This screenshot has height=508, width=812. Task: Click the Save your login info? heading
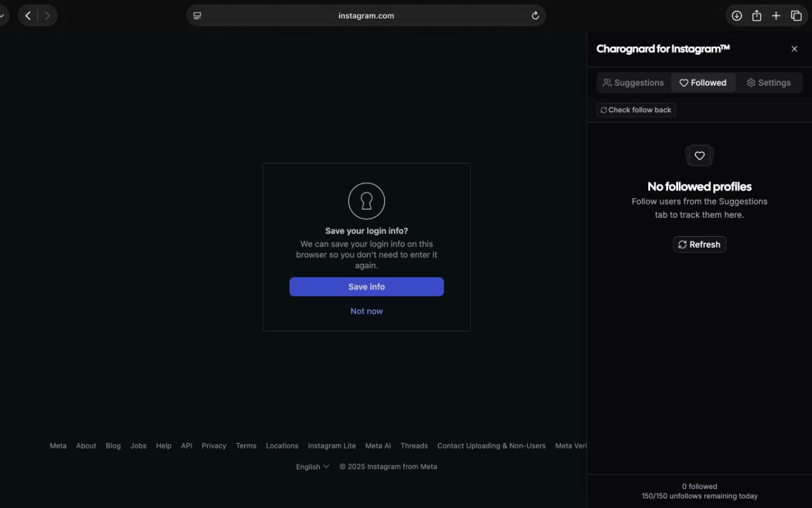point(367,231)
